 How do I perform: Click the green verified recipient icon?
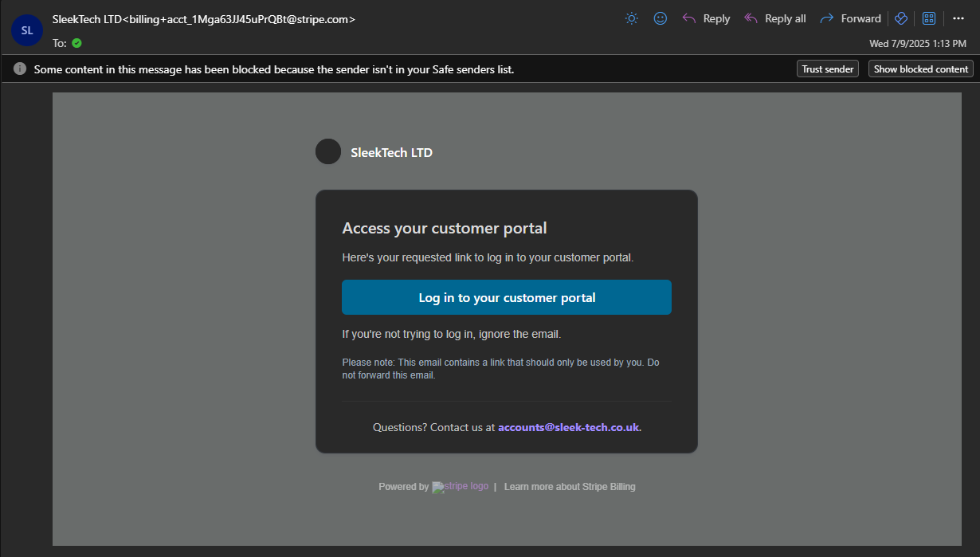[76, 43]
